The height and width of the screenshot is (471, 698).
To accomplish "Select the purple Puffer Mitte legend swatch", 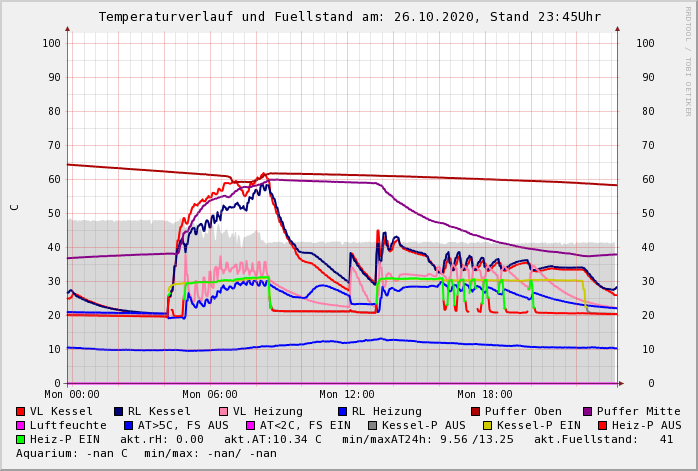I will coord(588,411).
